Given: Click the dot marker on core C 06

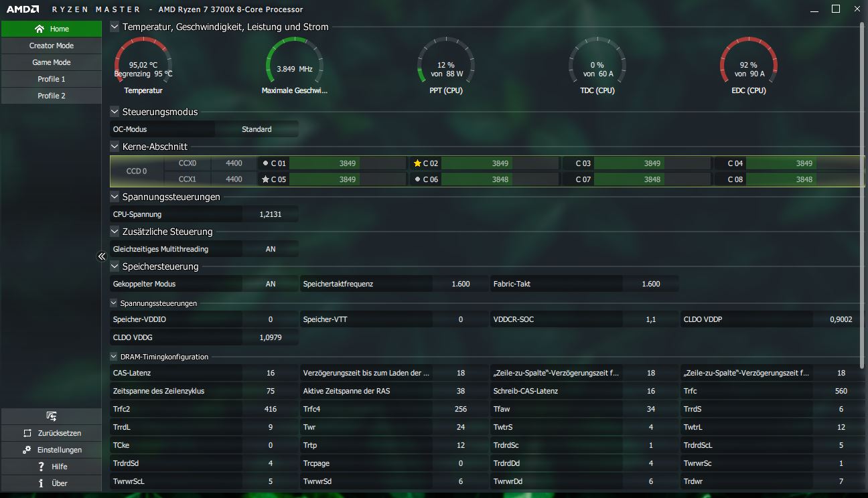Looking at the screenshot, I should click(417, 179).
